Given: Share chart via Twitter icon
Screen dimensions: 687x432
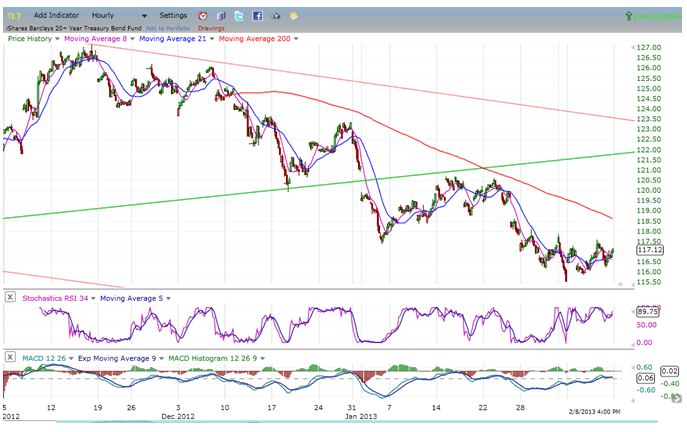Looking at the screenshot, I should [239, 16].
